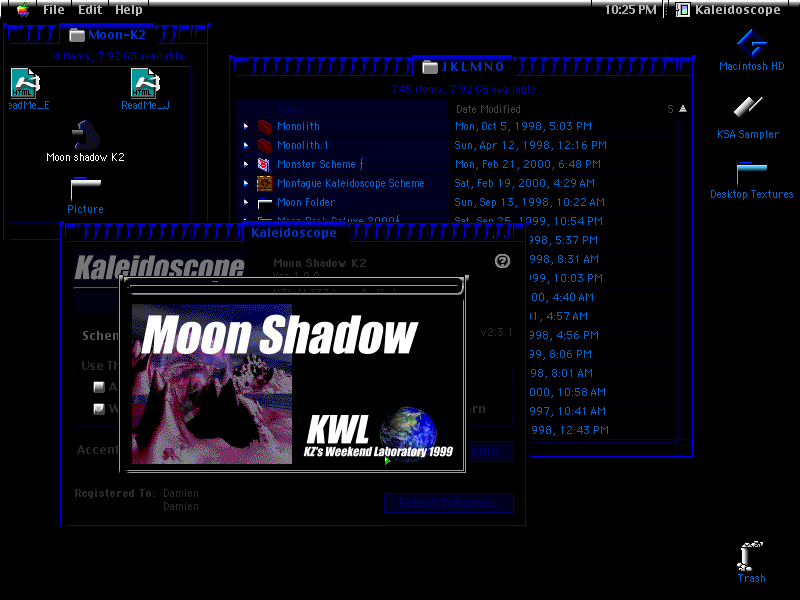Image resolution: width=800 pixels, height=600 pixels.
Task: Toggle the upper checkbox in Kaleidoscope window
Action: (x=99, y=387)
